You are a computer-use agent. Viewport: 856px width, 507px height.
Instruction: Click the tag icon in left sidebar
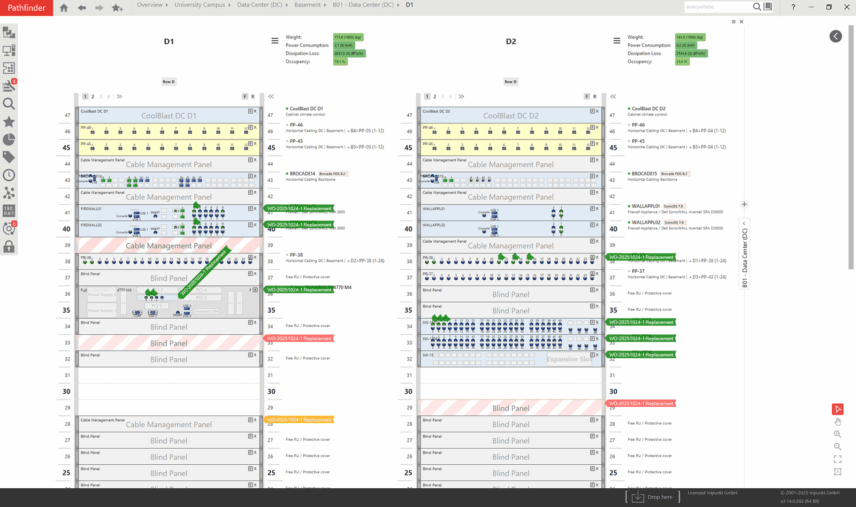(9, 157)
